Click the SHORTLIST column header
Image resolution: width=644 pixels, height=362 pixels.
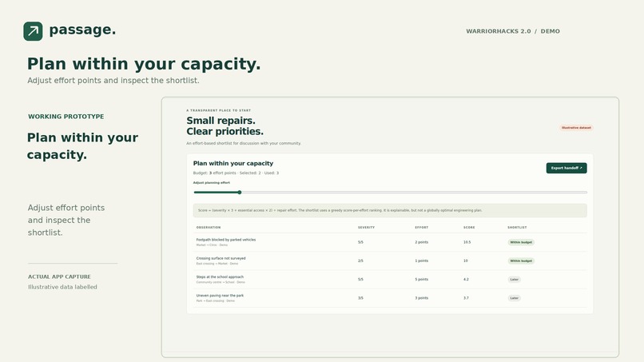[x=517, y=227]
